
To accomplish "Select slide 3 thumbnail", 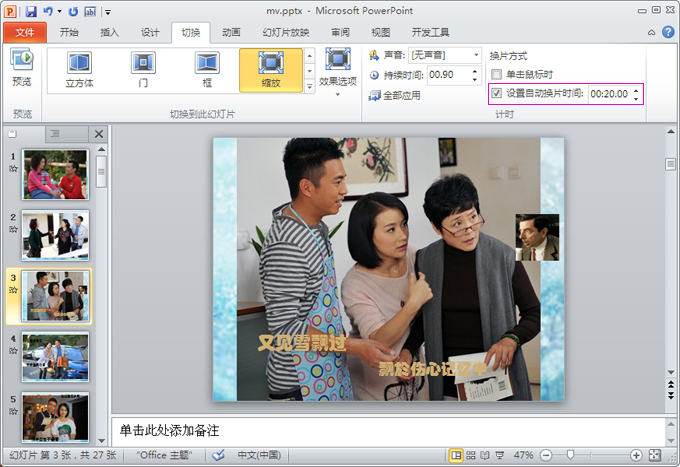I will pyautogui.click(x=56, y=296).
